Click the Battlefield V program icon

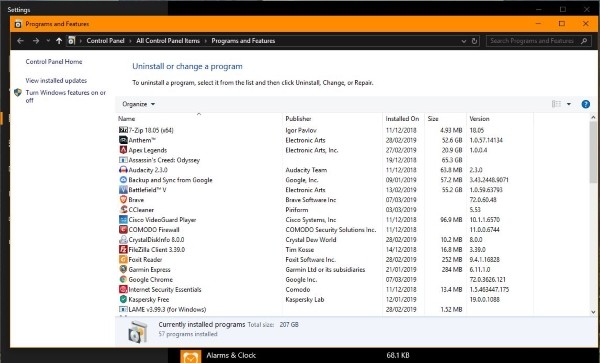(123, 190)
